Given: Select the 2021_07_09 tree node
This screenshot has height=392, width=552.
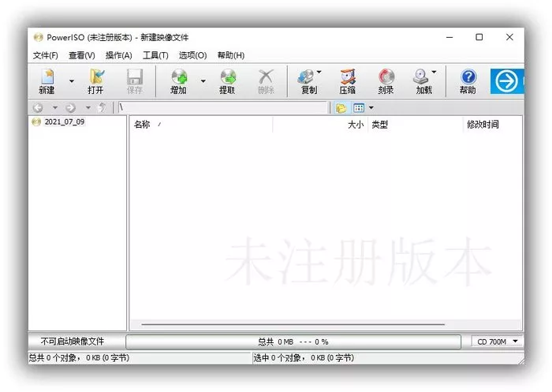Looking at the screenshot, I should tap(65, 122).
